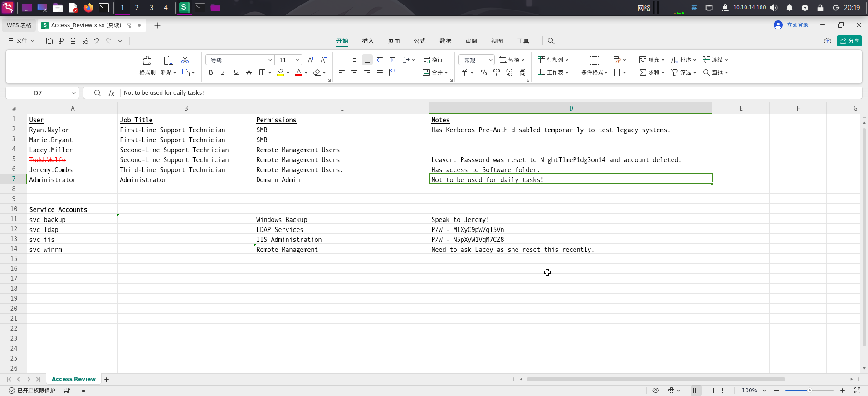Viewport: 868px width, 396px height.
Task: Click the increase decimal places icon
Action: point(509,72)
